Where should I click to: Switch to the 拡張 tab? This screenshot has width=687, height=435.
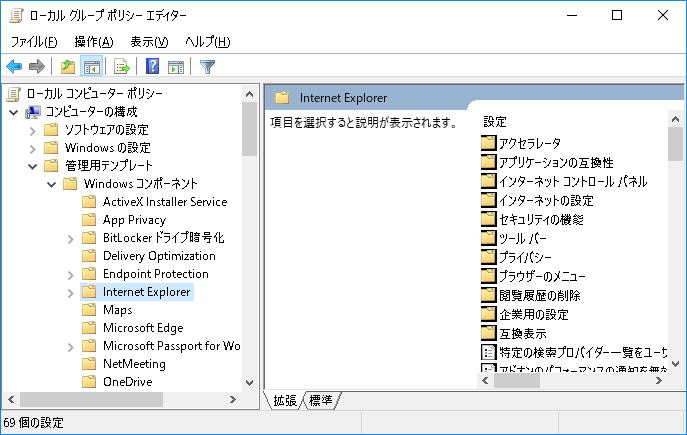pos(284,400)
